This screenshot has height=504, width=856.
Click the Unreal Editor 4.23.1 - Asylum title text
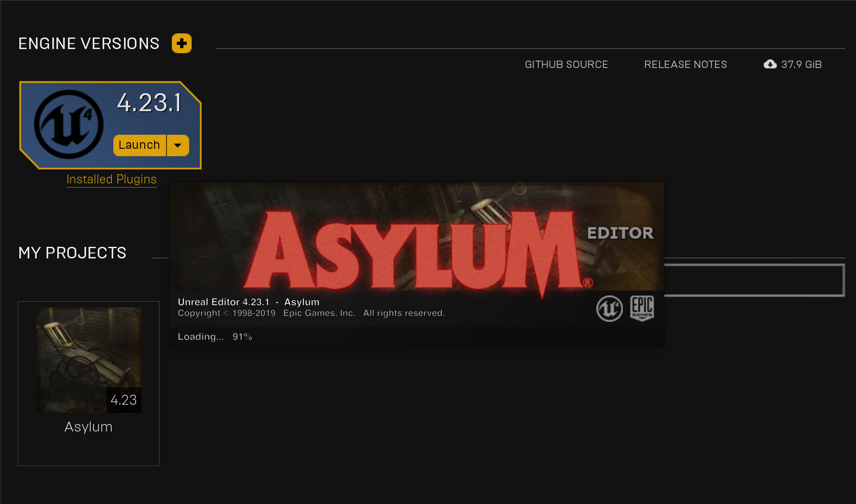click(x=249, y=302)
